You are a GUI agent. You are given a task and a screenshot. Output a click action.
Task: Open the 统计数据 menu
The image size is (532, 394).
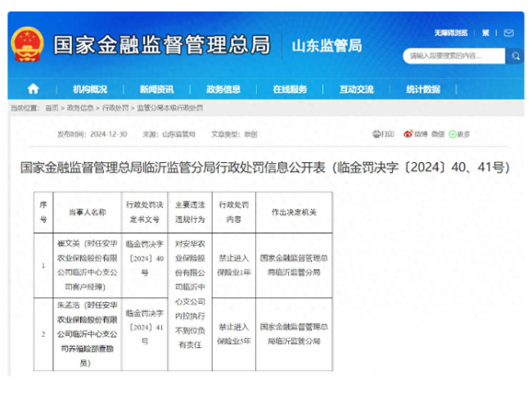pos(423,89)
